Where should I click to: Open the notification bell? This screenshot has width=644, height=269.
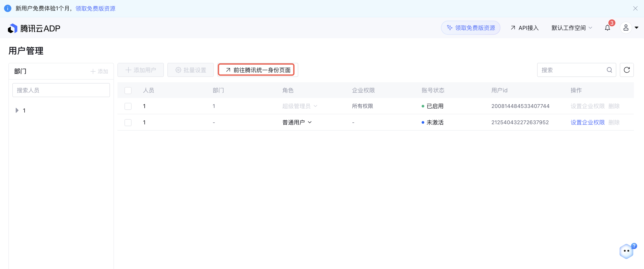click(x=607, y=28)
